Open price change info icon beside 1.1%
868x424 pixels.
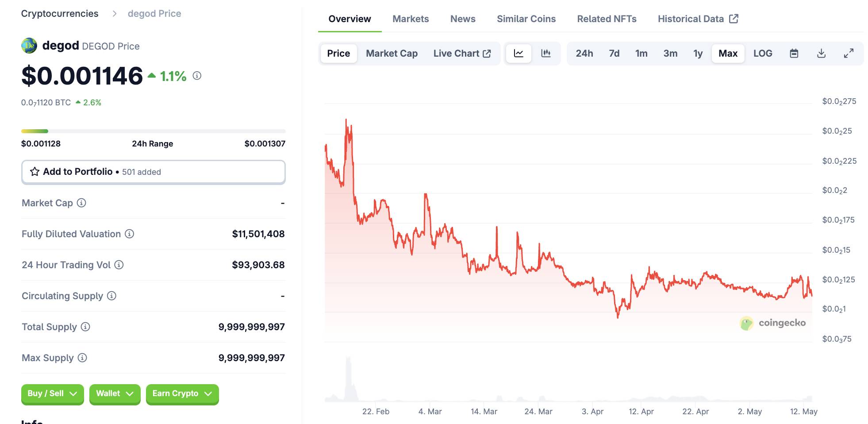click(197, 76)
